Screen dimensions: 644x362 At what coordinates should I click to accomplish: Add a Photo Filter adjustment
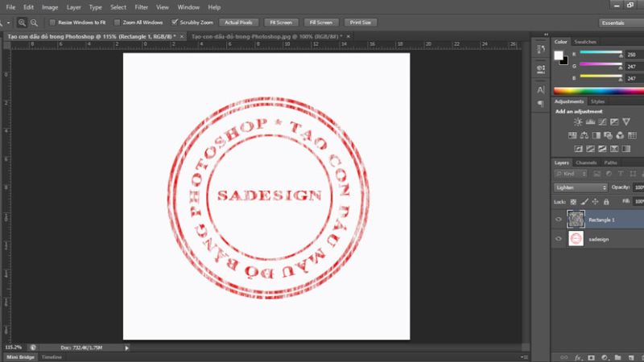[608, 135]
